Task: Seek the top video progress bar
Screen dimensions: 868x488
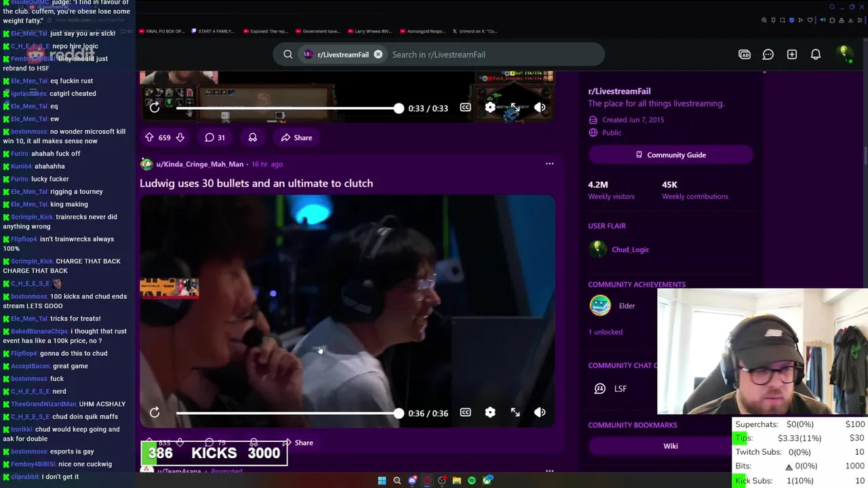Action: 290,108
